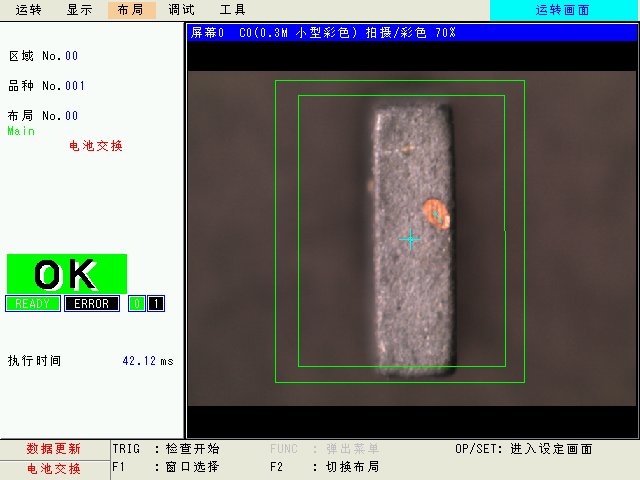Click the 区域 No. 00 value

(71, 56)
